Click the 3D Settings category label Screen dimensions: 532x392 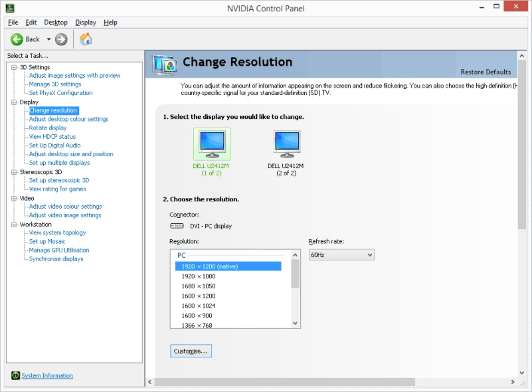[x=35, y=67]
